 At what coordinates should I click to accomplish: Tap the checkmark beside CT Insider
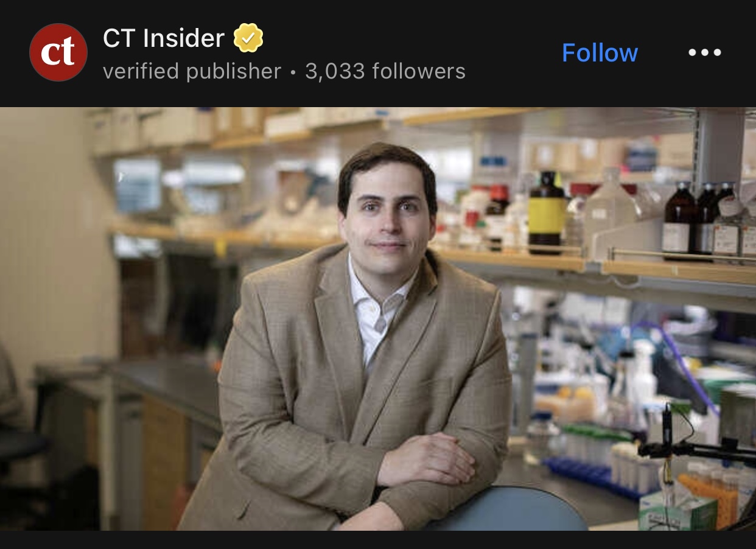248,38
